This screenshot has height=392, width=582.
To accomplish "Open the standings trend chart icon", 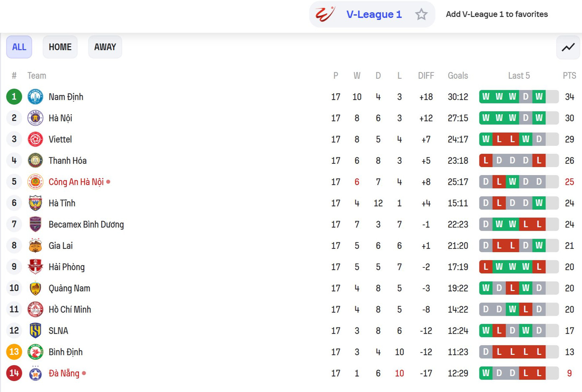I will [568, 47].
